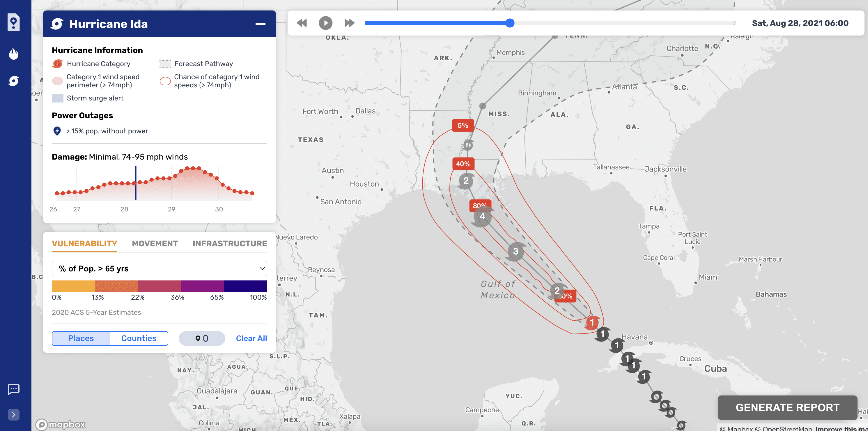Switch to the Movement tab
The image size is (868, 431).
coord(155,243)
